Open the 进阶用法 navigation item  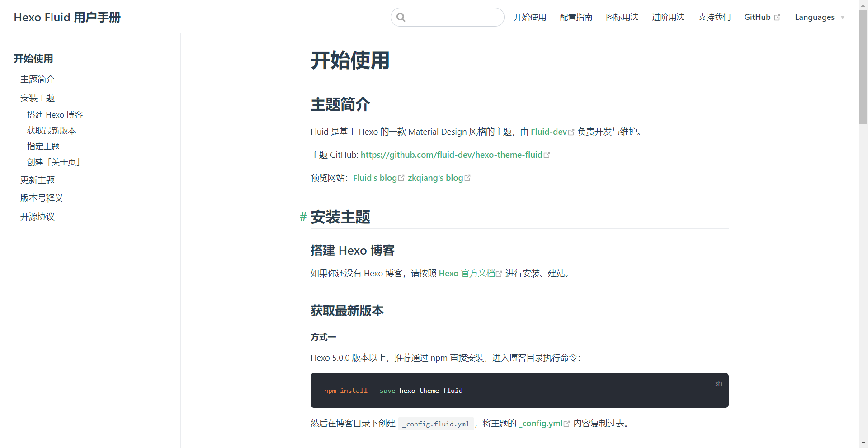click(x=668, y=17)
